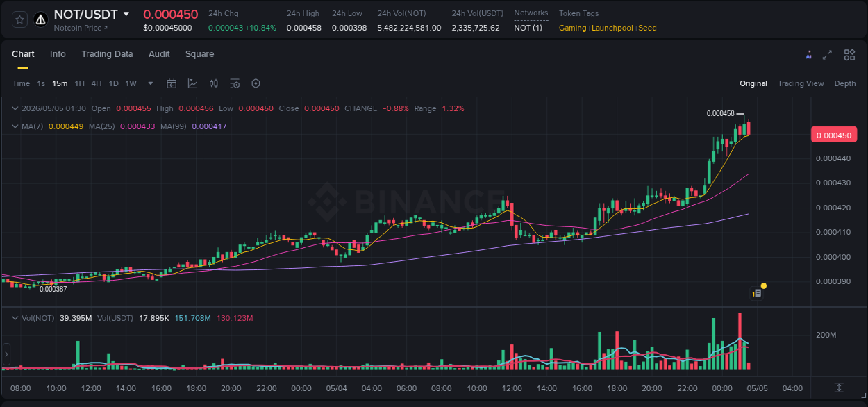Click the large last price 0.000450 header
This screenshot has width=868, height=407.
171,14
